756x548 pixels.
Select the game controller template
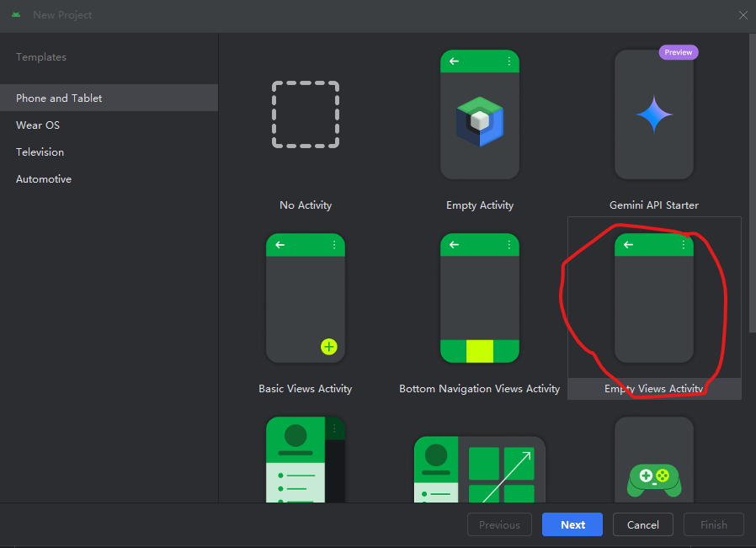[654, 460]
